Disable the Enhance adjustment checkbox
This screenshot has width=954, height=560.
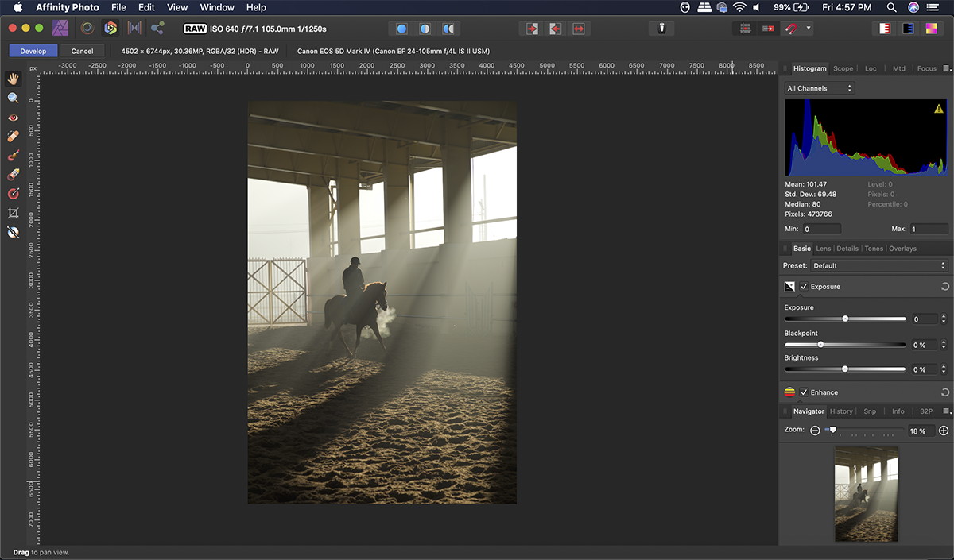click(805, 392)
